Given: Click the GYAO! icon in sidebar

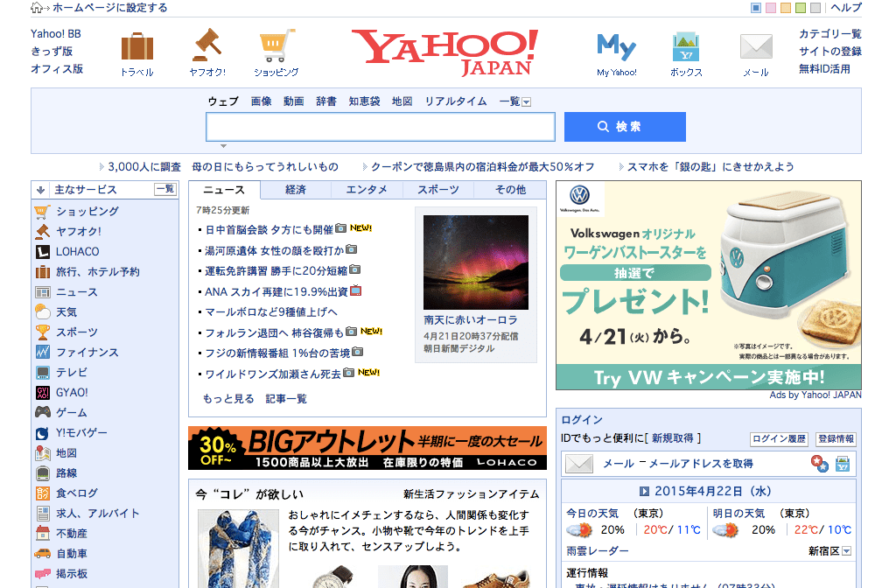Looking at the screenshot, I should tap(43, 392).
